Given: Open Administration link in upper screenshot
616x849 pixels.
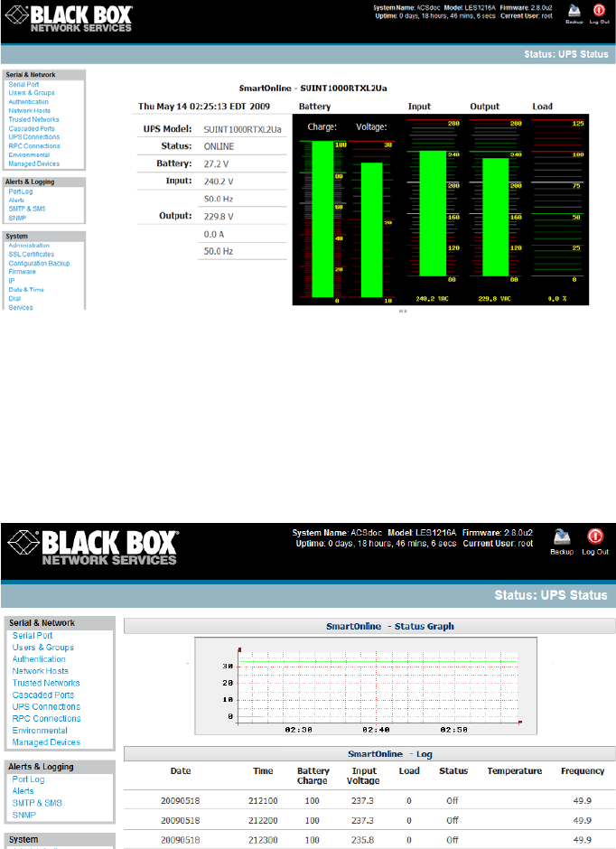Looking at the screenshot, I should coord(29,246).
